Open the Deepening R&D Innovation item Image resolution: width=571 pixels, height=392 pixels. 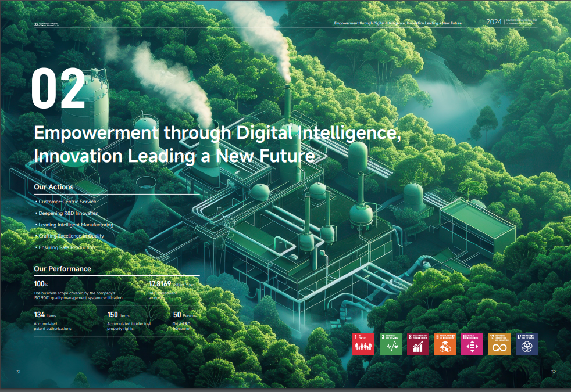point(68,213)
